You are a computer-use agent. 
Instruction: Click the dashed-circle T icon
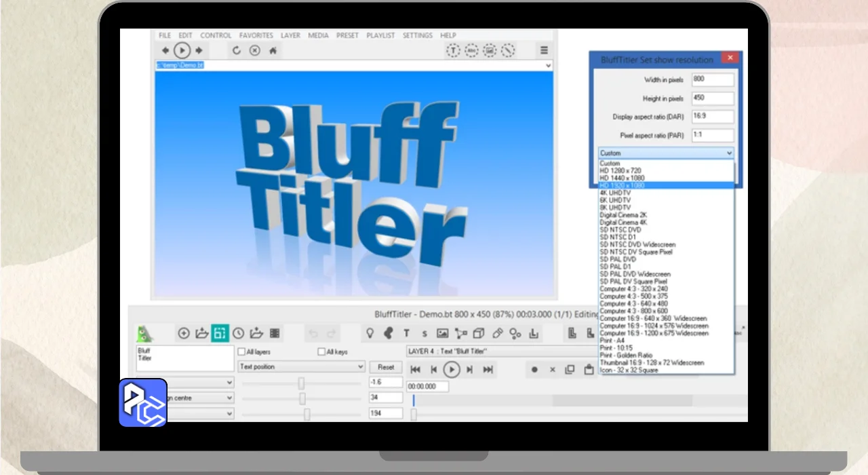coord(453,50)
